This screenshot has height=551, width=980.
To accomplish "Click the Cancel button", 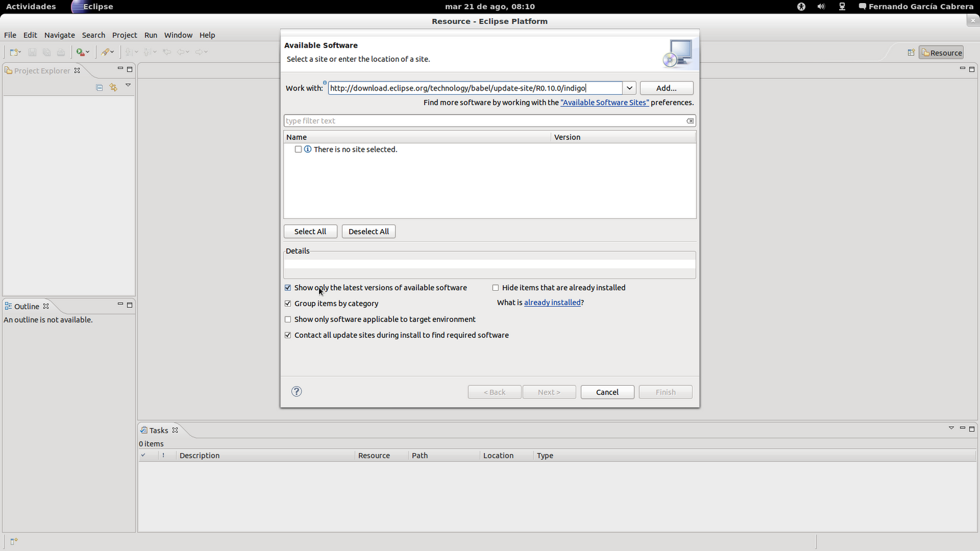I will 608,392.
